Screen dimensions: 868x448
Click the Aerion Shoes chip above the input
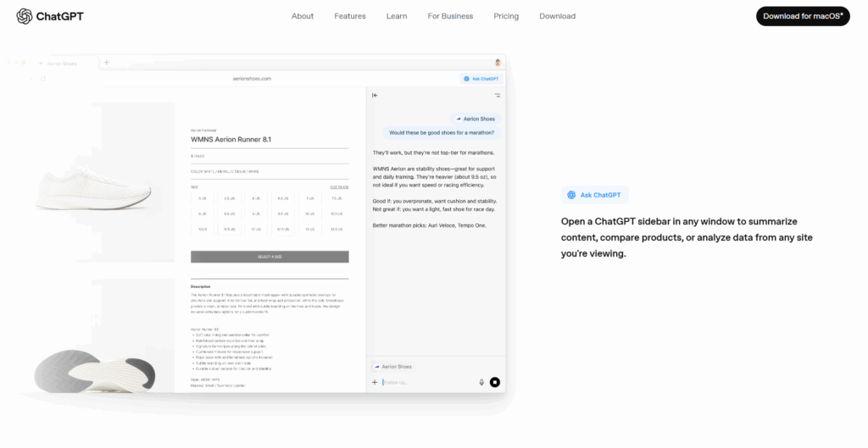tap(393, 367)
